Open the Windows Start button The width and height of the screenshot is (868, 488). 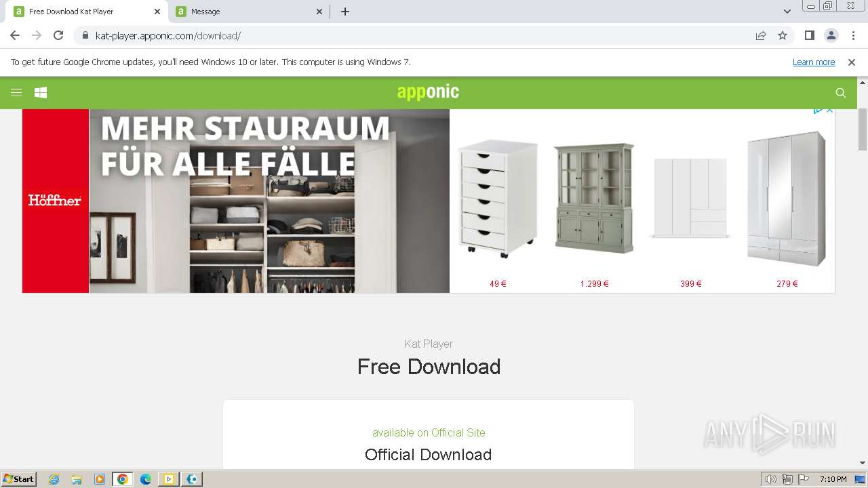click(x=19, y=479)
